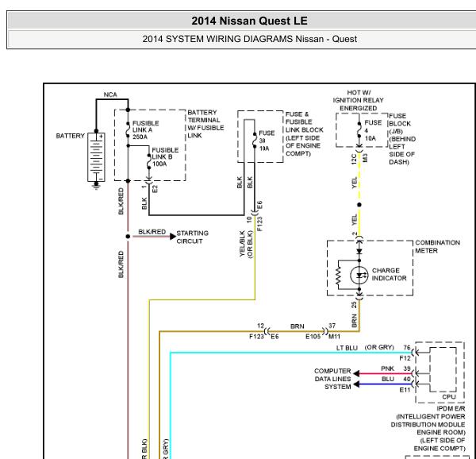
Task: Click the 'E11' connector label
Action: tap(405, 390)
